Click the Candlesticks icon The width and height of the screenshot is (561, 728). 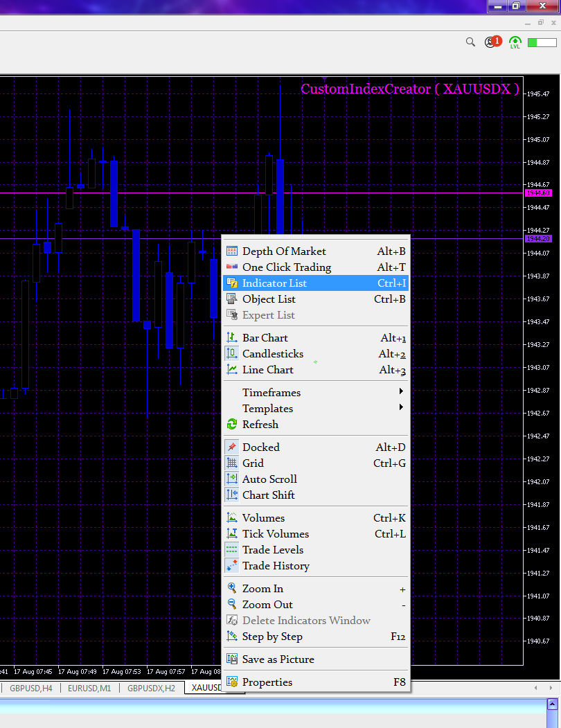tap(232, 354)
